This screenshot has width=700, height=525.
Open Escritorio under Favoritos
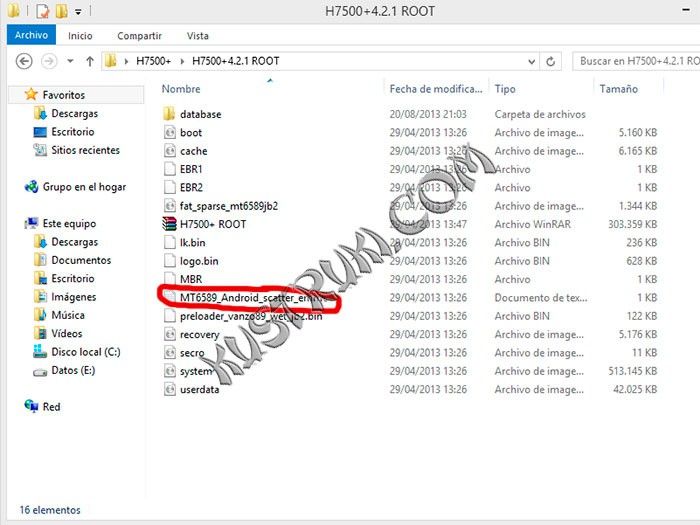73,132
